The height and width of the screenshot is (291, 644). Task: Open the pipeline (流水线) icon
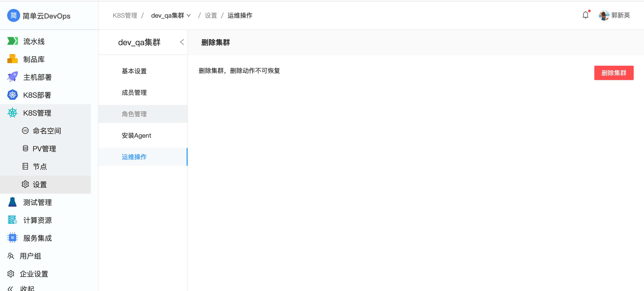[12, 41]
